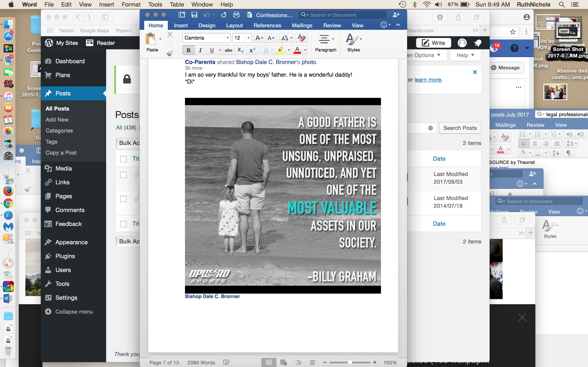Image resolution: width=588 pixels, height=367 pixels.
Task: Switch to the References ribbon tab
Action: [x=267, y=25]
